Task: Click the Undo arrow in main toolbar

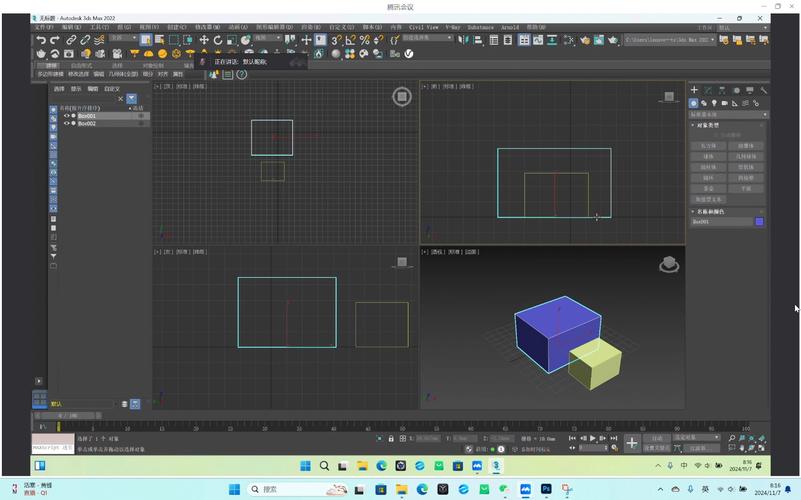Action: click(41, 40)
